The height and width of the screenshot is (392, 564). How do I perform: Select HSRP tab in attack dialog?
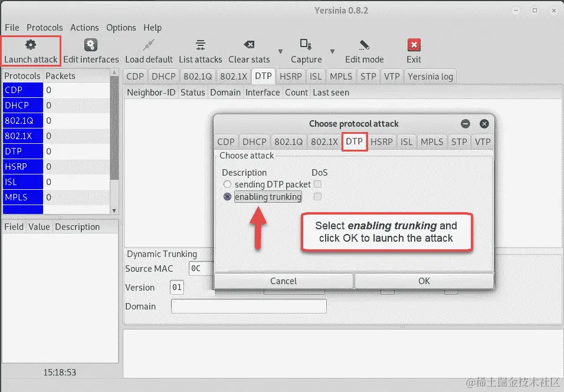(382, 142)
